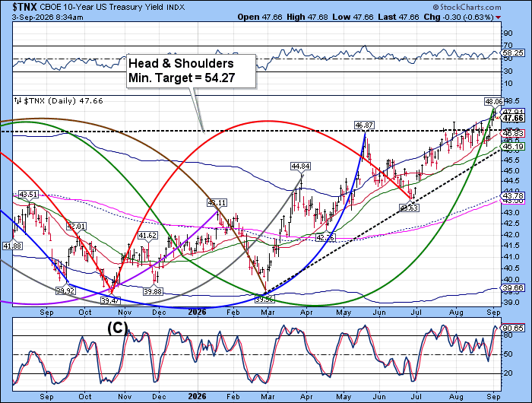Click the 46.87 high price label
This screenshot has height=403, width=532.
pos(364,125)
